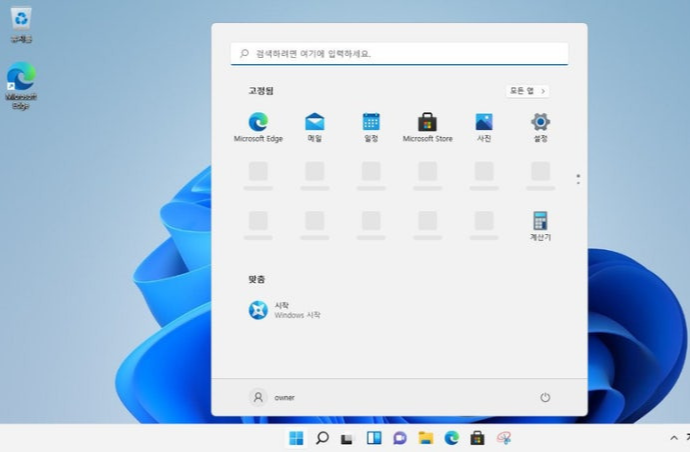Image resolution: width=690 pixels, height=452 pixels.
Task: Show hidden system tray icons chevron
Action: coord(674,438)
